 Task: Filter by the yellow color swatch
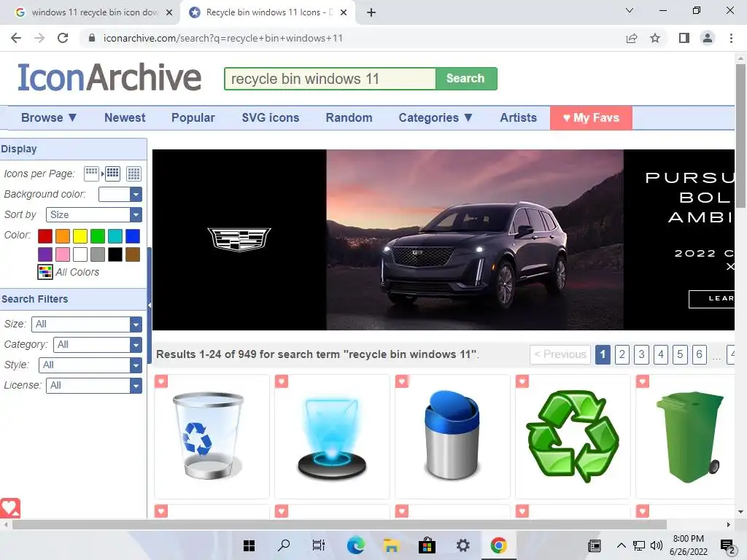click(80, 236)
